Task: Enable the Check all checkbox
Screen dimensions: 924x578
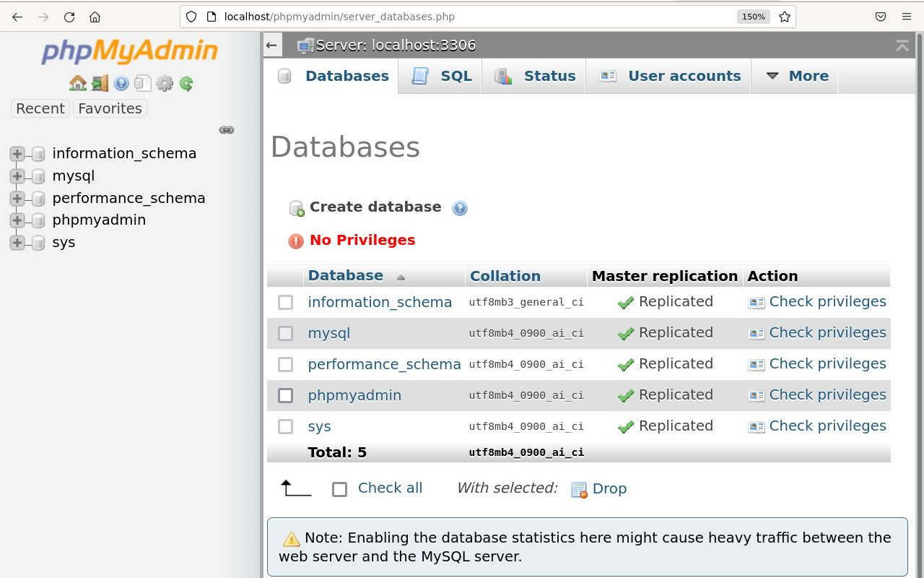Action: coord(339,489)
